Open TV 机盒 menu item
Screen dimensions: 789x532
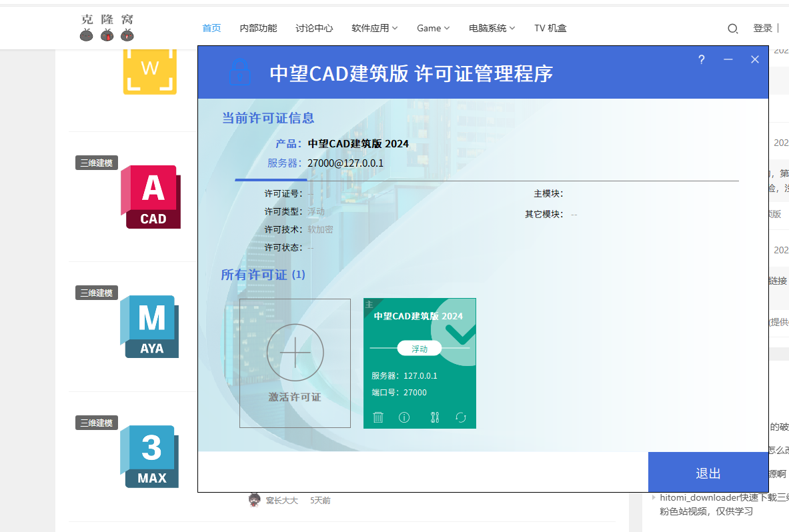coord(550,28)
